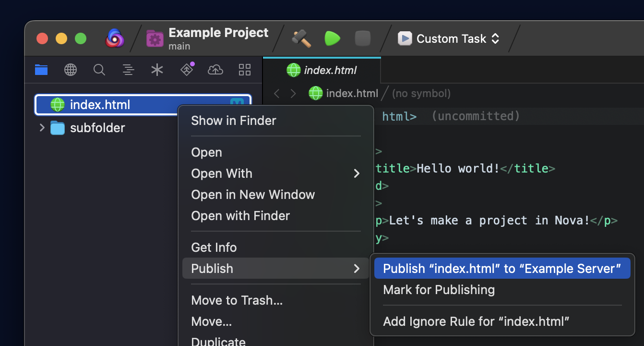Click the (uncommitted) annotation text

475,116
